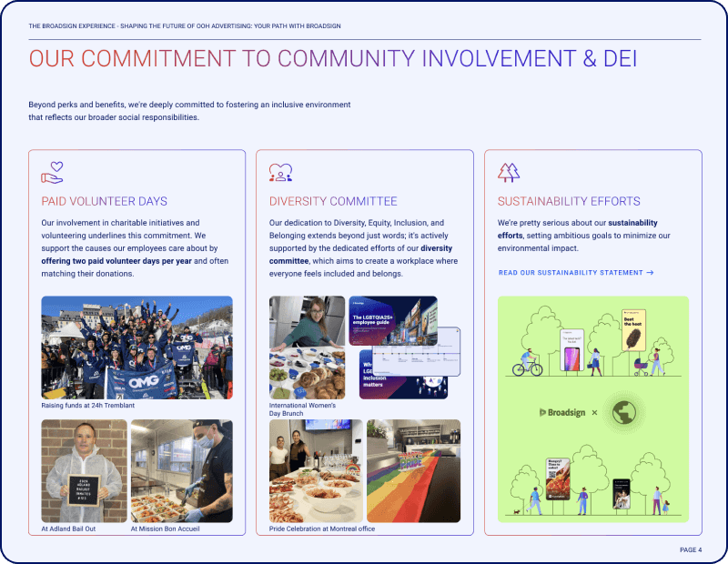728x564 pixels.
Task: Open the International Women's Day Brunch photo
Action: coord(307,347)
